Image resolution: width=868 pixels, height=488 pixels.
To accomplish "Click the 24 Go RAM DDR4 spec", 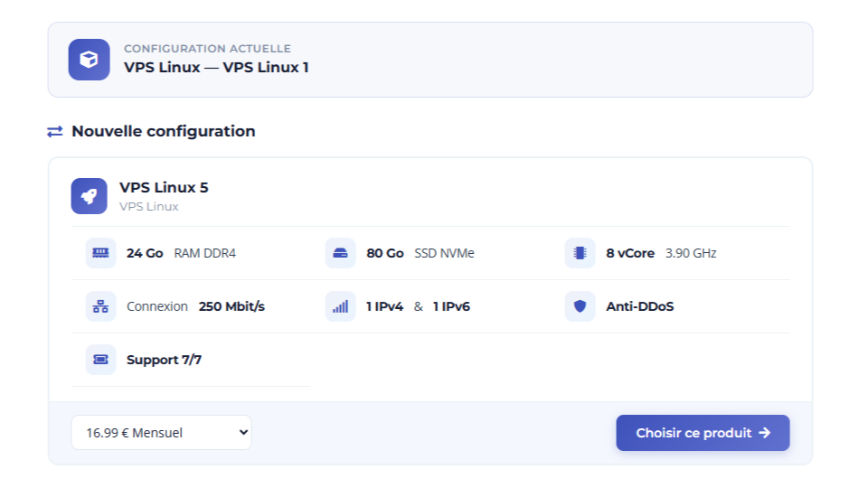I will (x=181, y=253).
